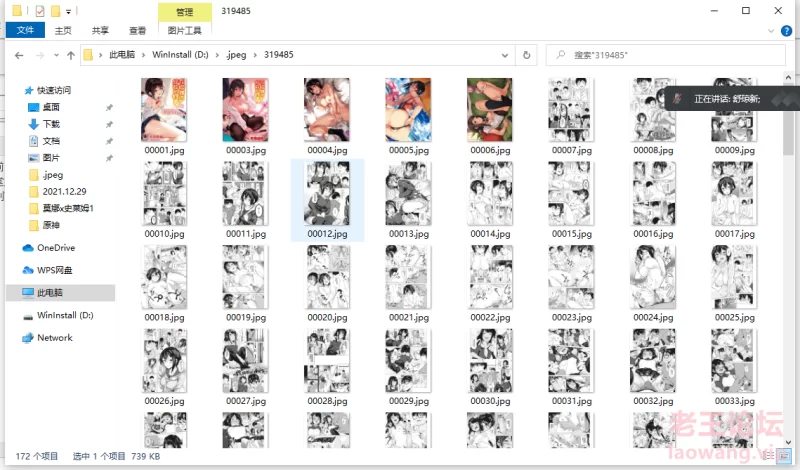Viewport: 800px width, 470px height.
Task: Click the Properties icon in quick access toolbar
Action: tap(40, 11)
